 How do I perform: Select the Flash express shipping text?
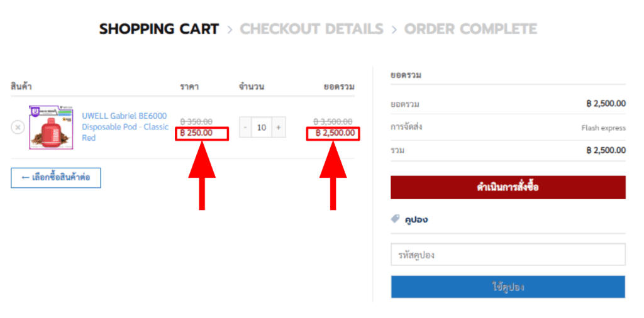pyautogui.click(x=603, y=128)
